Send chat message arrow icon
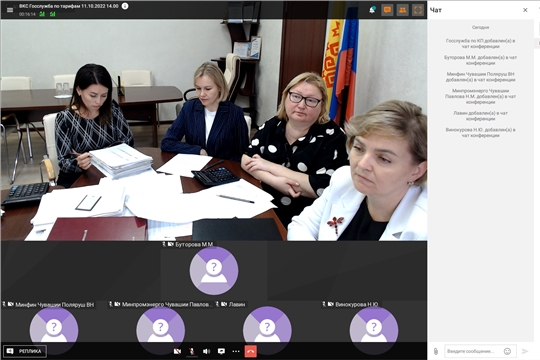The width and height of the screenshot is (540, 360). [x=525, y=351]
